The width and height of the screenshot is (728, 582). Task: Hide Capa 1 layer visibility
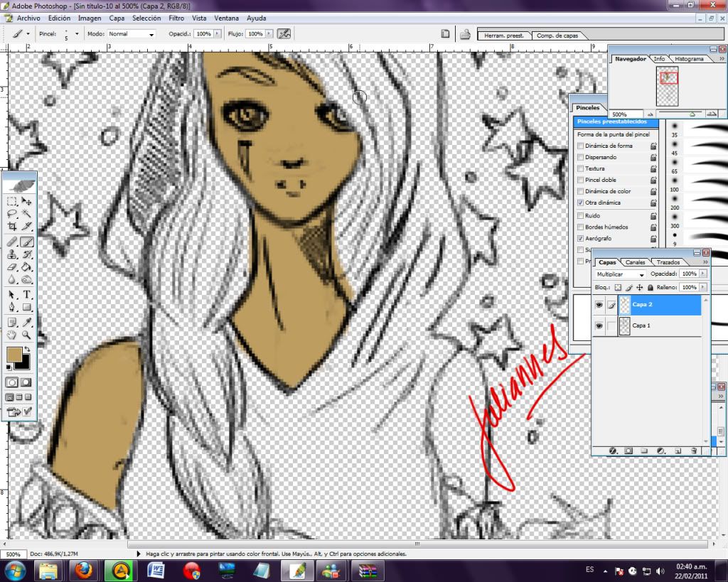pyautogui.click(x=599, y=325)
